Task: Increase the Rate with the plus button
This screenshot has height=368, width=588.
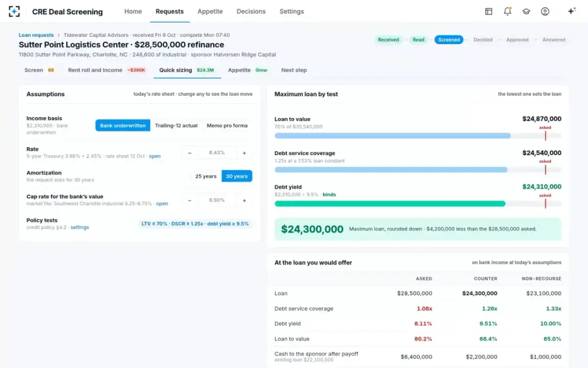Action: coord(245,153)
